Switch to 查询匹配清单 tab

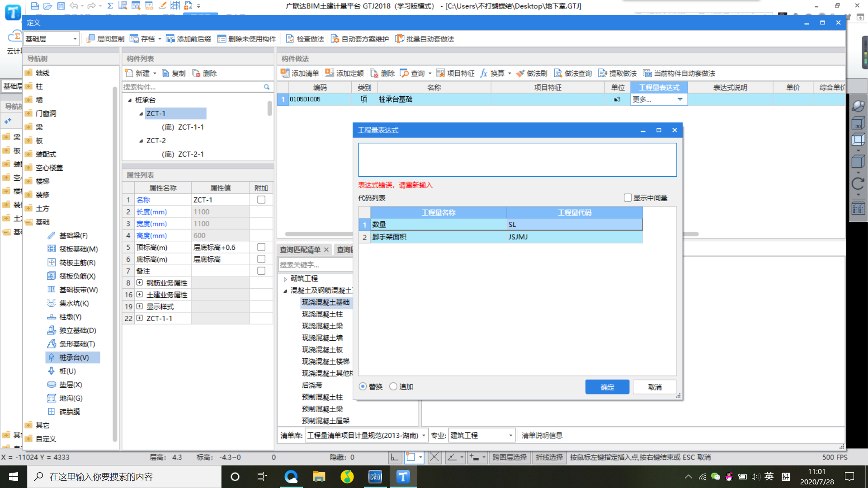point(300,249)
